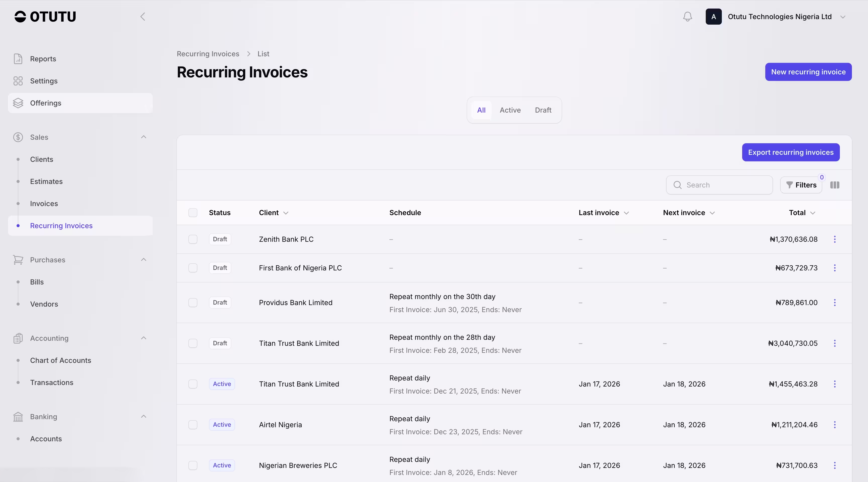Image resolution: width=868 pixels, height=482 pixels.
Task: Collapse the sidebar using the left arrow icon
Action: (143, 17)
